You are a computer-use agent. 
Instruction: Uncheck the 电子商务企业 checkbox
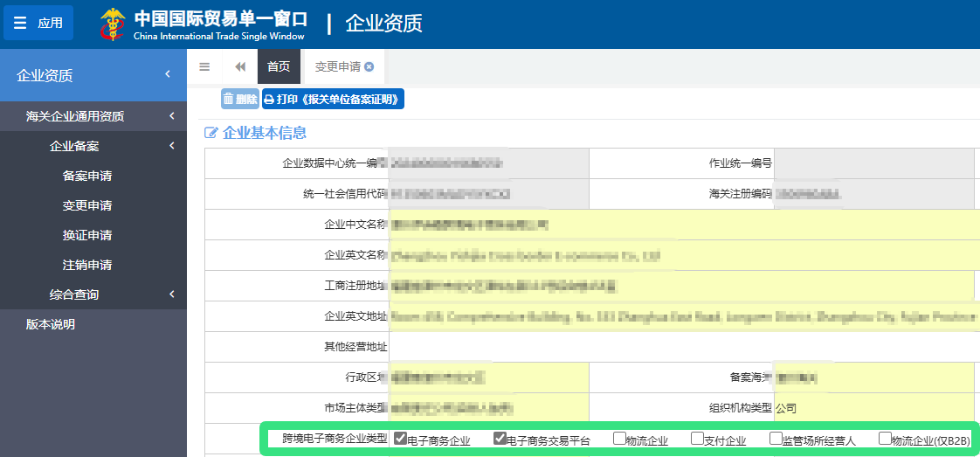(401, 439)
